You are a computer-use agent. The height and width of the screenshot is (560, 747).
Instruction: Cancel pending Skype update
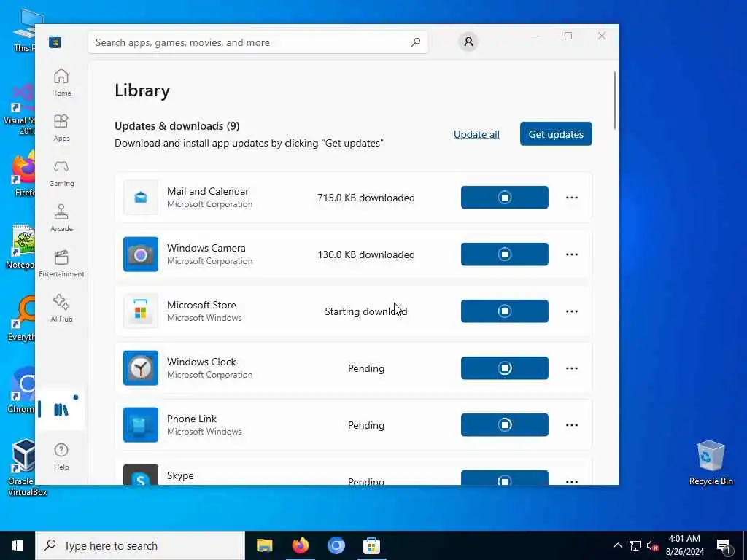point(505,478)
